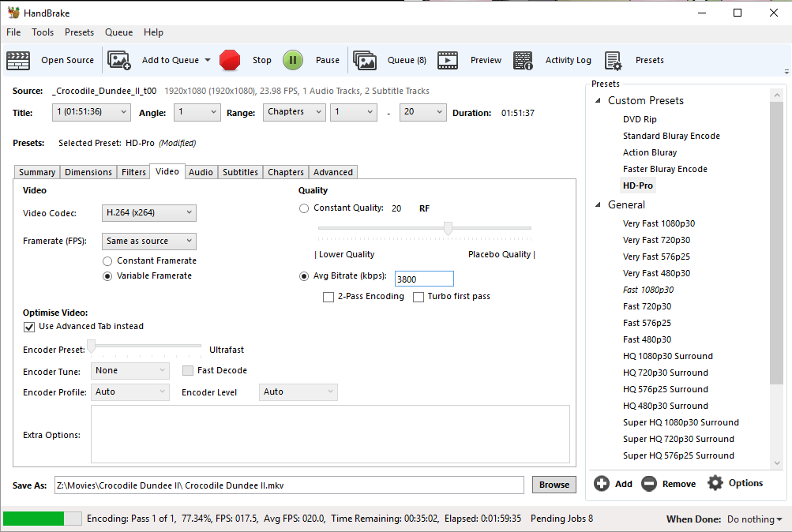Enable 2-Pass Encoding checkbox
The image size is (792, 532).
tap(328, 298)
